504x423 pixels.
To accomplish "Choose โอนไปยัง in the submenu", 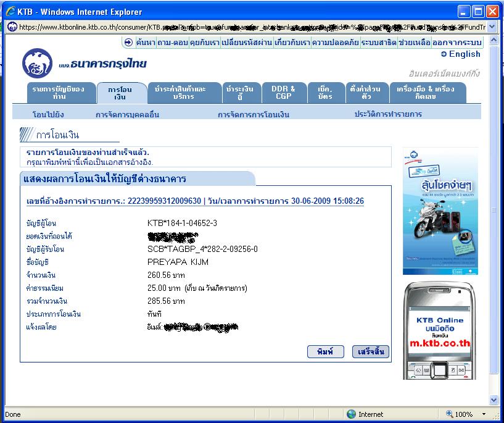I will click(x=48, y=114).
